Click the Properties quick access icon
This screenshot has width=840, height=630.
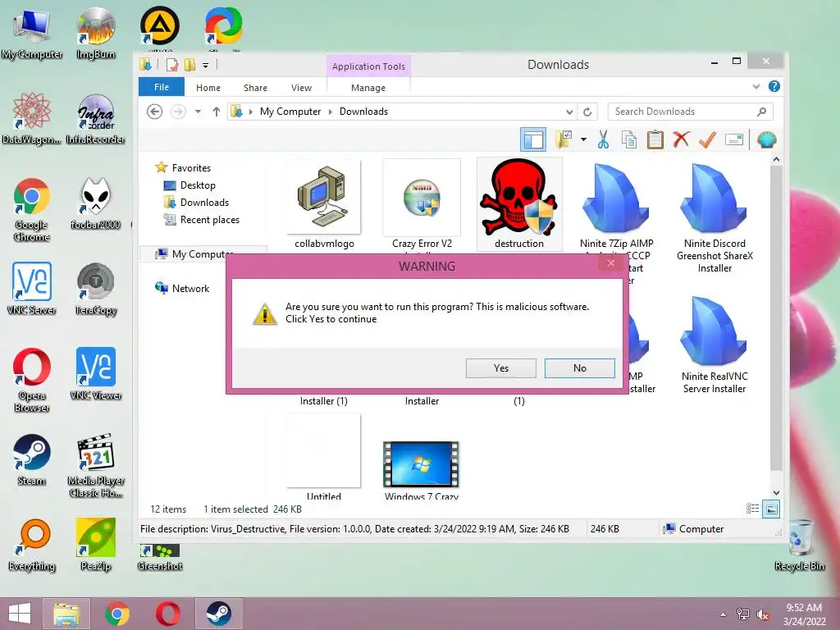[172, 65]
